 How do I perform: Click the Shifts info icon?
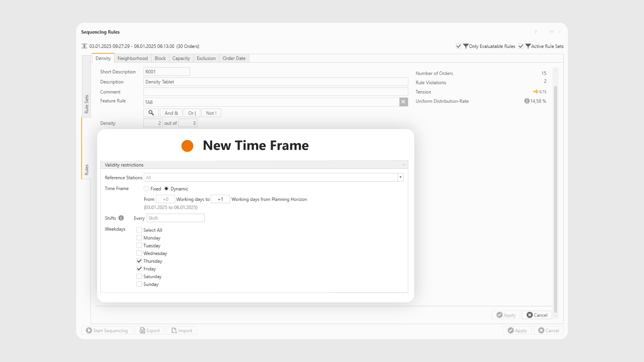click(121, 218)
